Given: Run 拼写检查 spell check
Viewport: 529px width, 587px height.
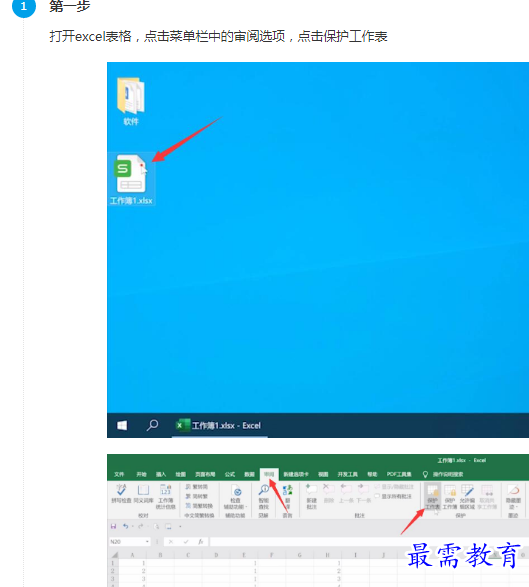Looking at the screenshot, I should [x=121, y=493].
